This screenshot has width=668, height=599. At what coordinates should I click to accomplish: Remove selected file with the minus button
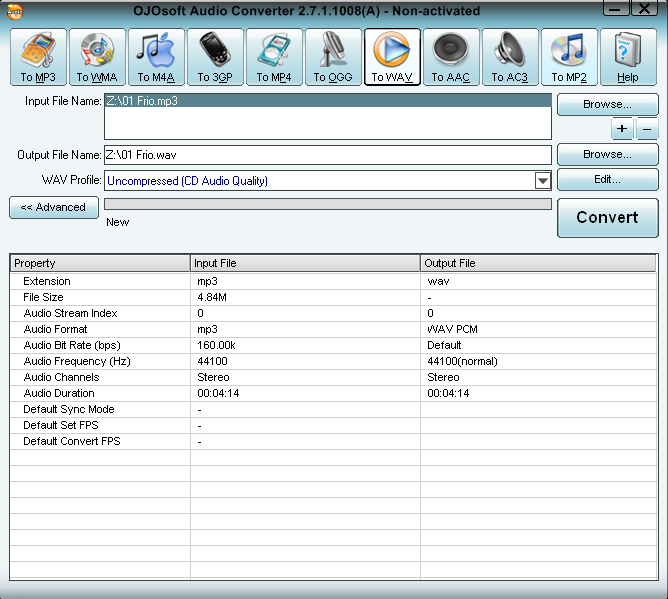click(x=647, y=129)
